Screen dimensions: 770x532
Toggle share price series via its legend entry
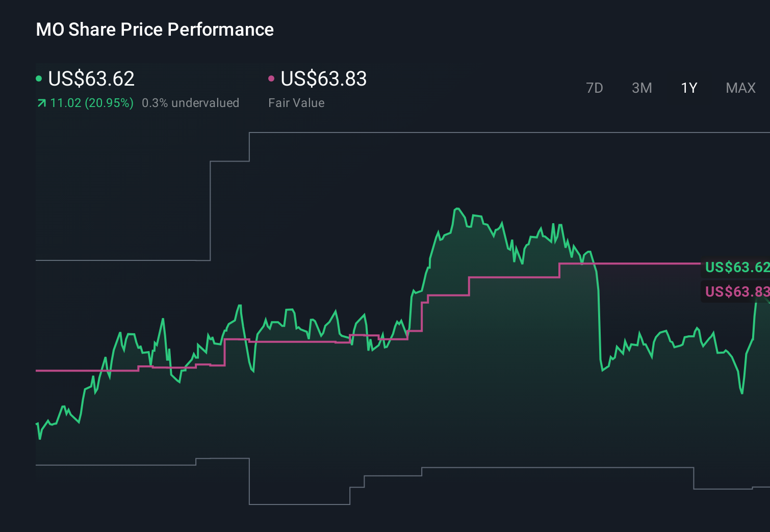click(x=91, y=78)
